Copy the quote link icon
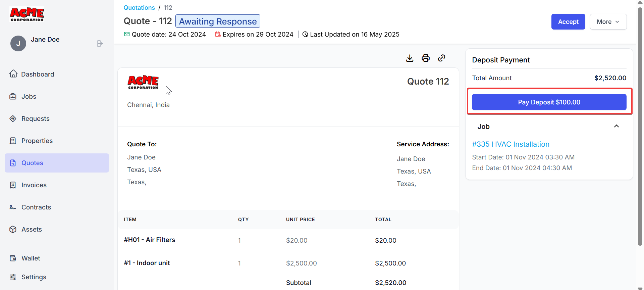 click(442, 58)
